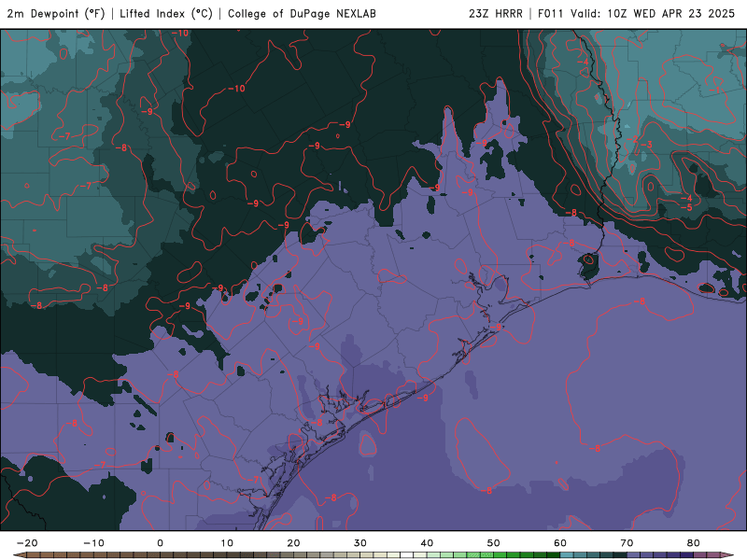This screenshot has height=560, width=747.
Task: Click the red -2 lifted index contour label
Action: click(633, 139)
